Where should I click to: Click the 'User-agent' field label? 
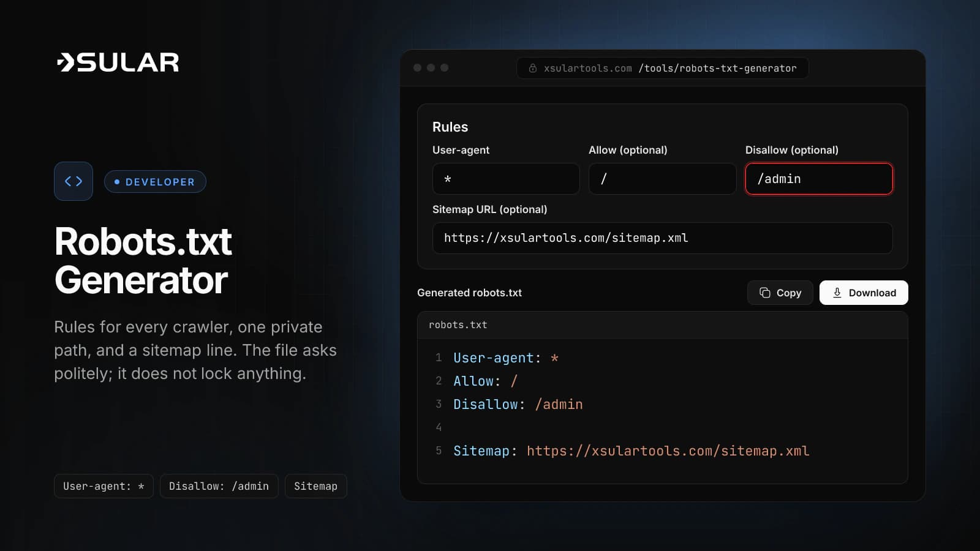click(461, 150)
